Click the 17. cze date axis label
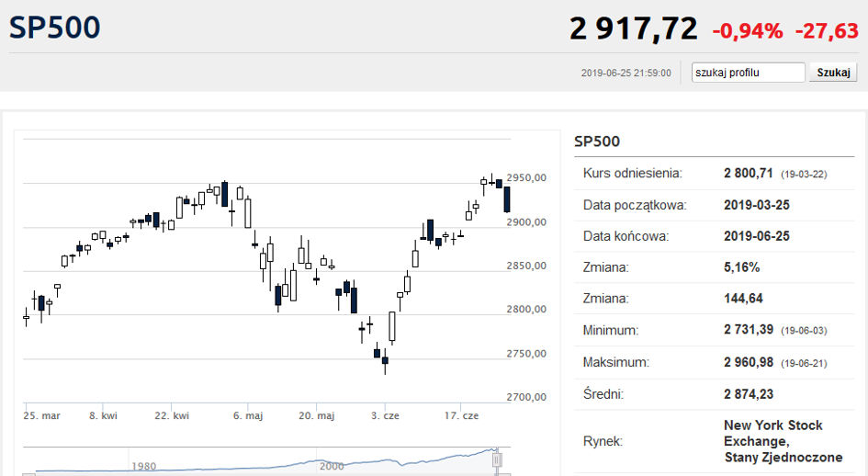The height and width of the screenshot is (476, 868). point(461,415)
